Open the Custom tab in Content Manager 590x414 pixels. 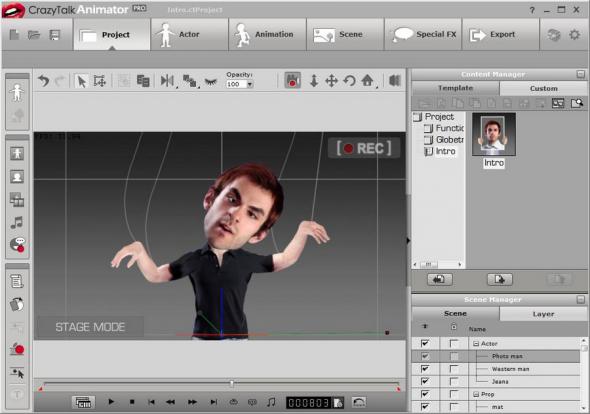tap(543, 88)
